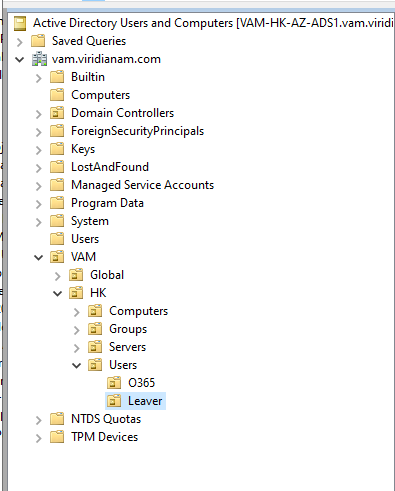This screenshot has height=491, width=395.
Task: Collapse the VAM organizational unit
Action: [x=39, y=257]
